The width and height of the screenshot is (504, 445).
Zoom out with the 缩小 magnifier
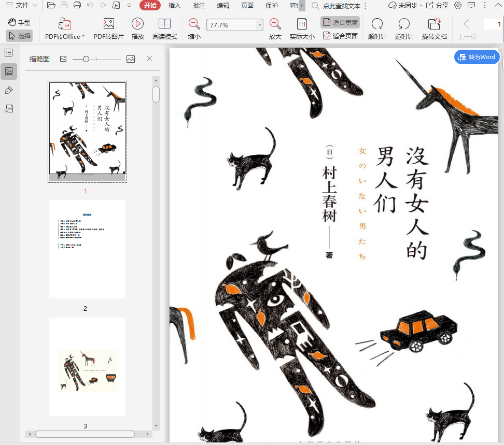tap(194, 24)
